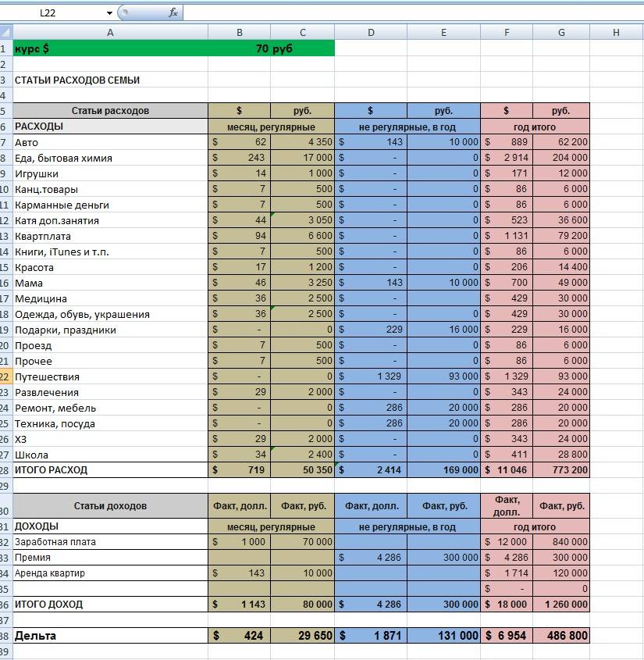Click the 'Карманные деньги' cell
Image resolution: width=644 pixels, height=660 pixels.
(110, 205)
